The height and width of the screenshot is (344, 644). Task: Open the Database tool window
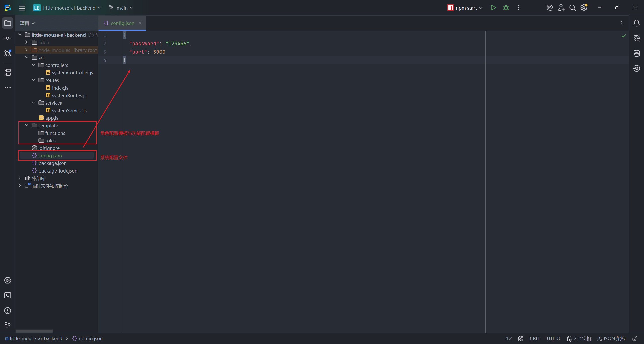[637, 53]
